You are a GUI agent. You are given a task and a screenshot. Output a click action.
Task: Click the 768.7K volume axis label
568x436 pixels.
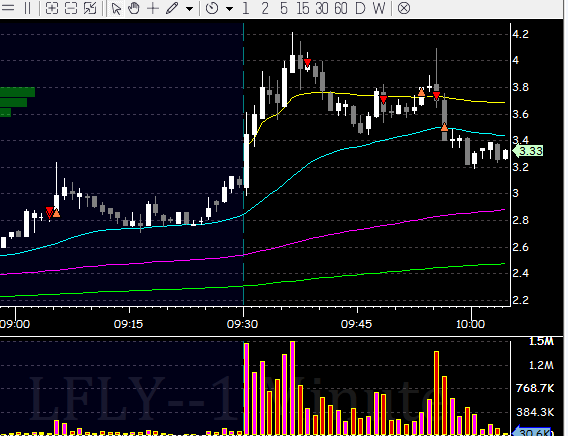click(535, 389)
